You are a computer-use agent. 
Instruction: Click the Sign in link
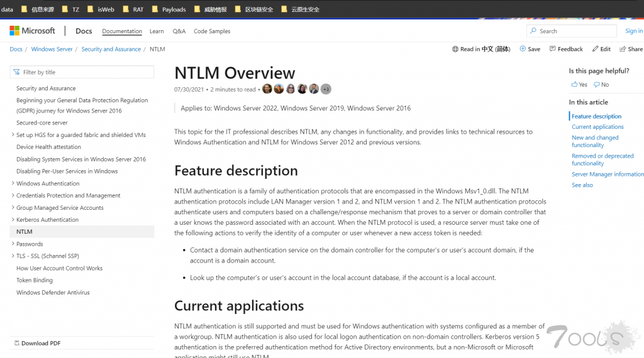(634, 31)
